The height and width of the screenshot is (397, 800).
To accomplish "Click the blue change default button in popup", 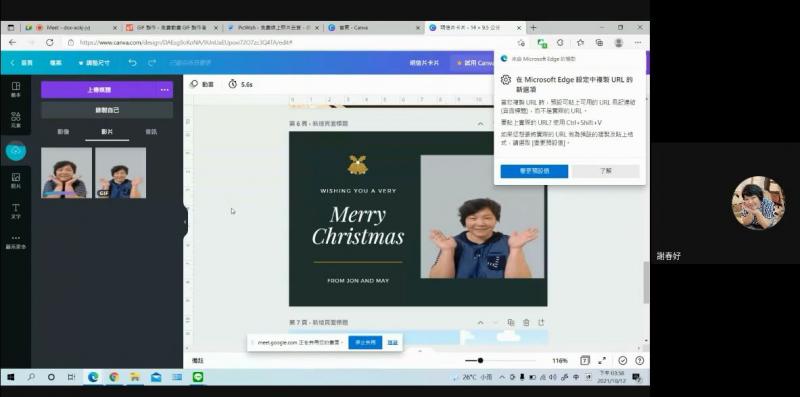I will point(534,171).
